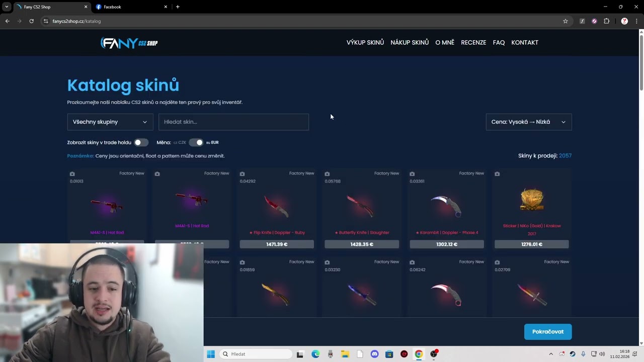Screen dimensions: 644x362
Task: Open the Flip Knife | Doppler - Ruby link
Action: [277, 233]
